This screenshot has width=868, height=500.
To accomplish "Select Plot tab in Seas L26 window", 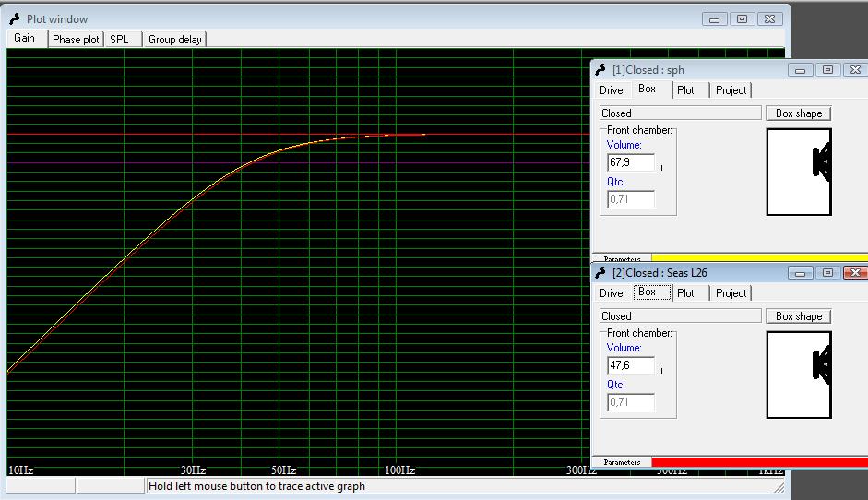I will pos(685,293).
